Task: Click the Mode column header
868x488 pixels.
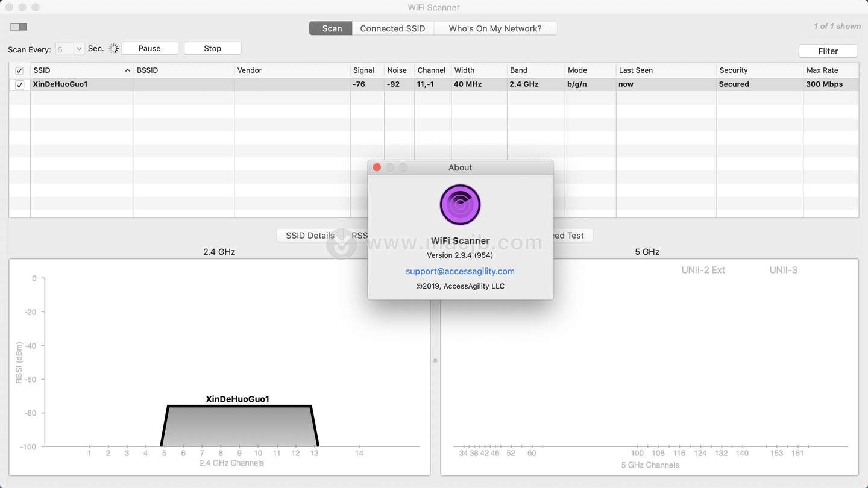Action: point(590,70)
